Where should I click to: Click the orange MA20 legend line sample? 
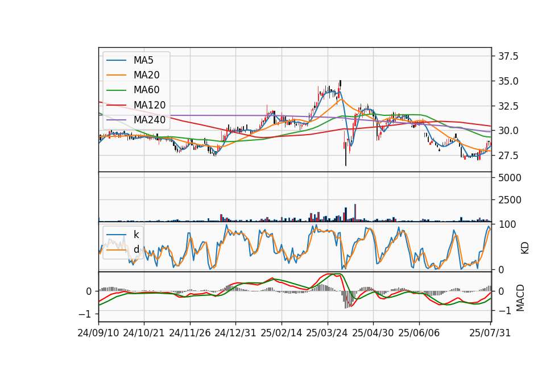point(116,75)
